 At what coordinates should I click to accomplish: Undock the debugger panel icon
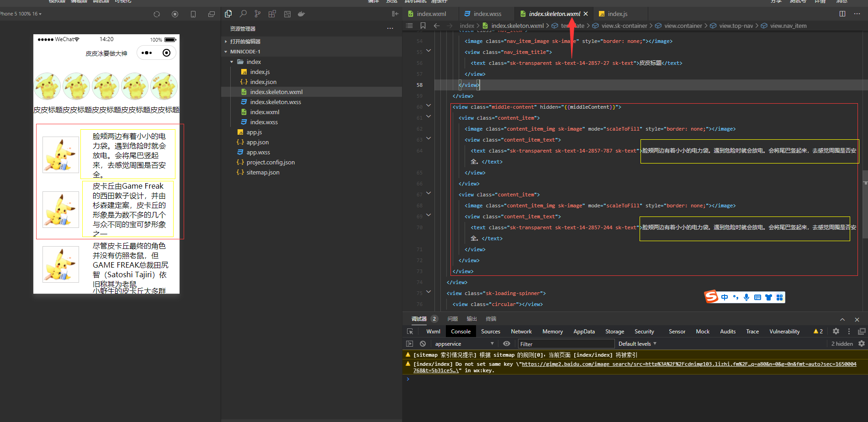coord(862,332)
